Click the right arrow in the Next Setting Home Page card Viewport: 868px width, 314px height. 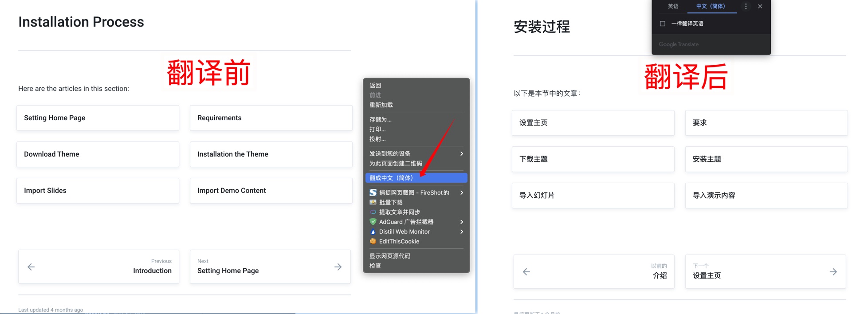(x=338, y=267)
